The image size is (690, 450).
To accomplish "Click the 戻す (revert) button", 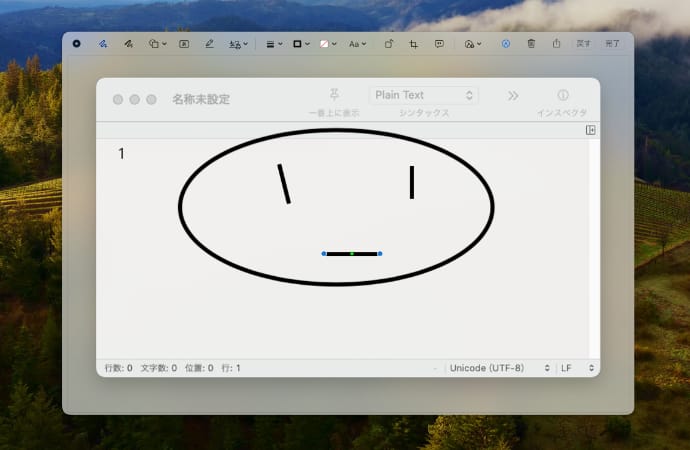I will click(584, 44).
